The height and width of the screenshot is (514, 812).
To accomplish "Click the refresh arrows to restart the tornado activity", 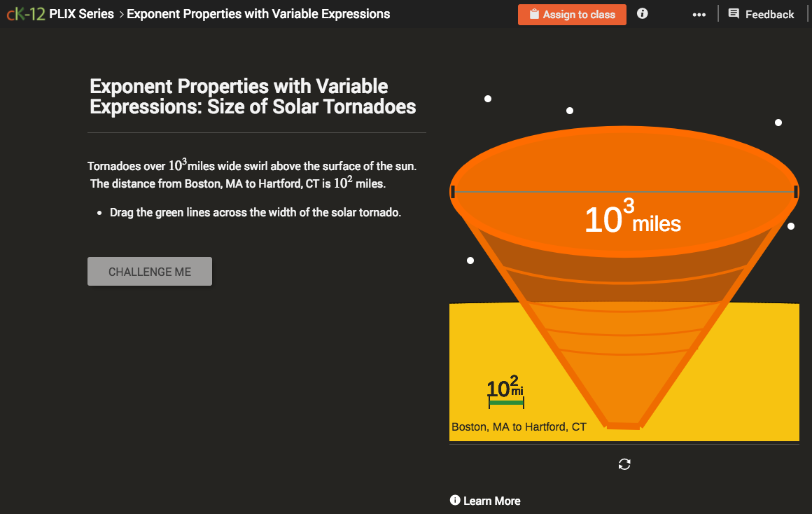I will (x=624, y=464).
